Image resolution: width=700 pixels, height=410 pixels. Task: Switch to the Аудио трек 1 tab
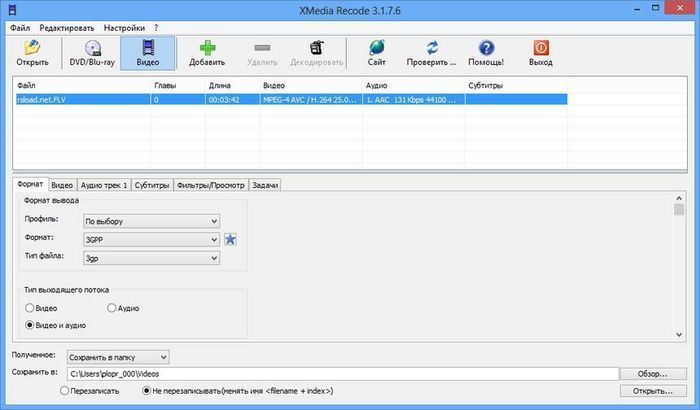(104, 185)
